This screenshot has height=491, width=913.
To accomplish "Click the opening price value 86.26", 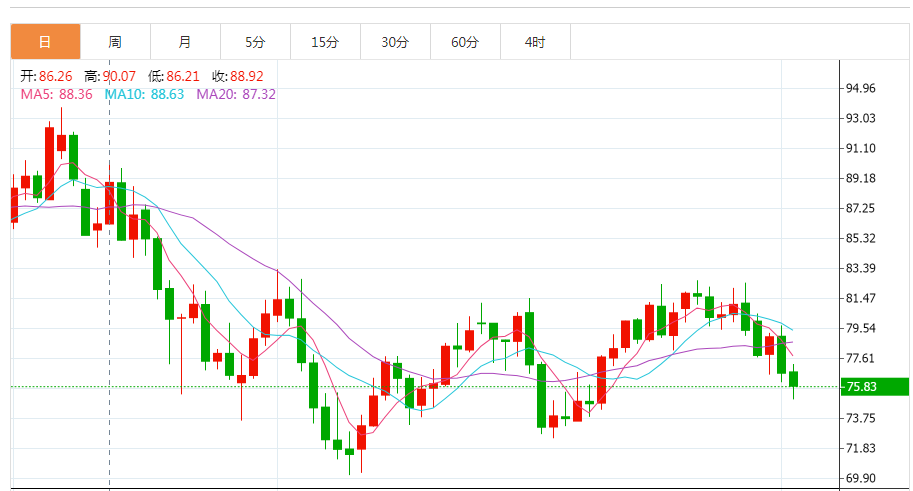I will (56, 76).
